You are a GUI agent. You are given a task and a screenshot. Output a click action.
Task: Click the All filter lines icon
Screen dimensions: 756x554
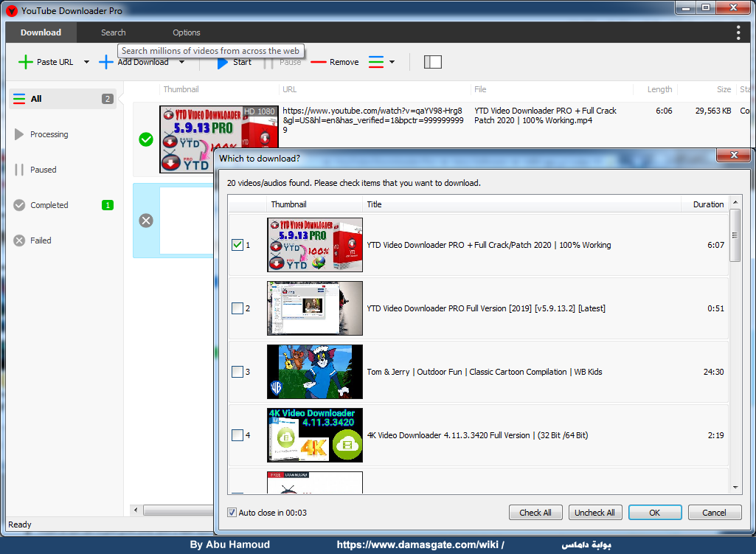[x=18, y=99]
